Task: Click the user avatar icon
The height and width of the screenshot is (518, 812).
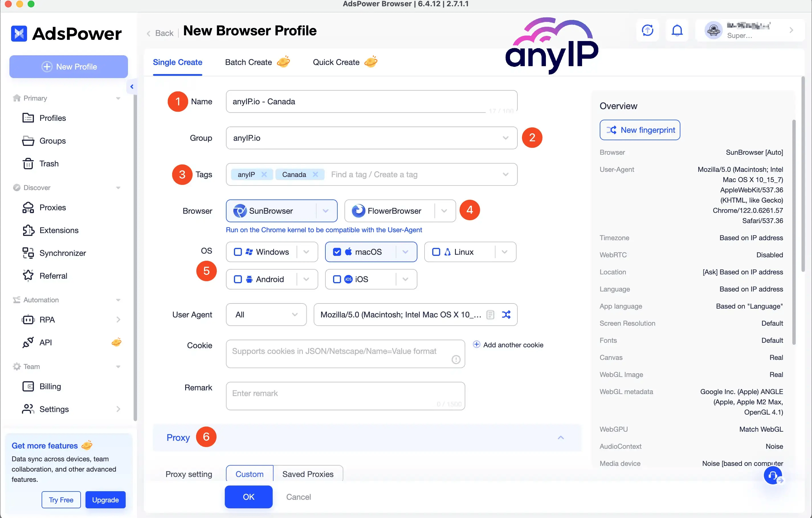Action: tap(713, 30)
